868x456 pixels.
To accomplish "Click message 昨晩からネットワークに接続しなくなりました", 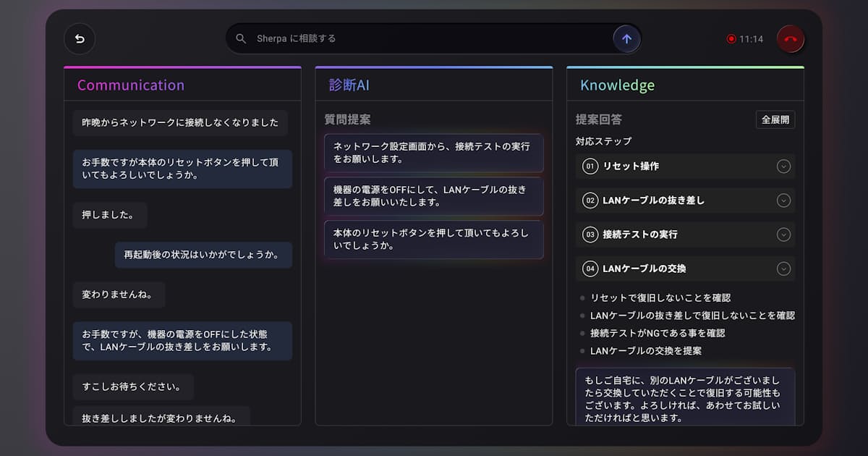I will 180,123.
